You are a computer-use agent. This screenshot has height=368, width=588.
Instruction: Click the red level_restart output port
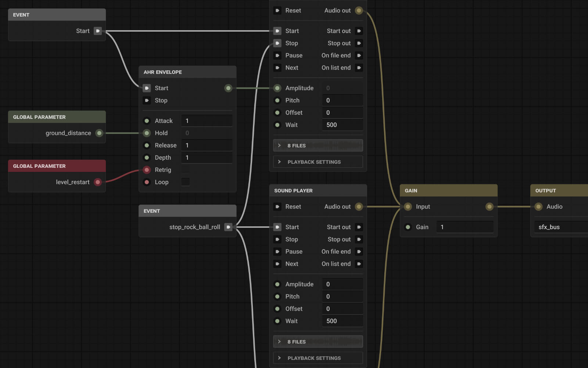click(x=98, y=182)
